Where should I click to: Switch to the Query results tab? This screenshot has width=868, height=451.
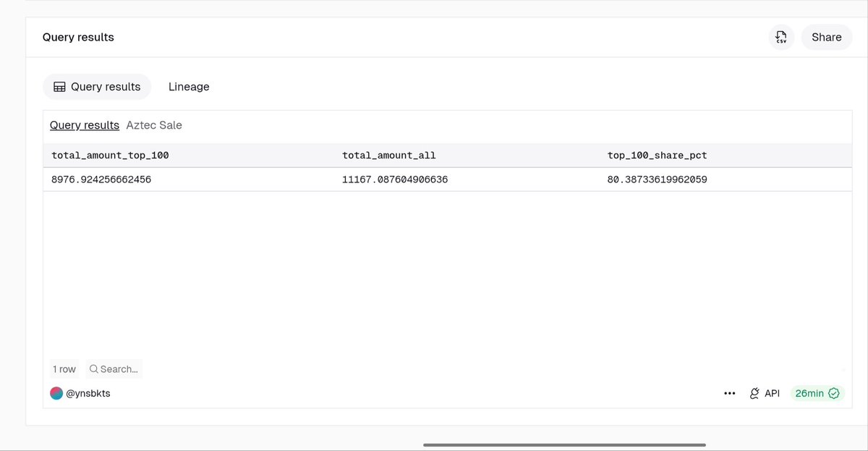pyautogui.click(x=97, y=87)
